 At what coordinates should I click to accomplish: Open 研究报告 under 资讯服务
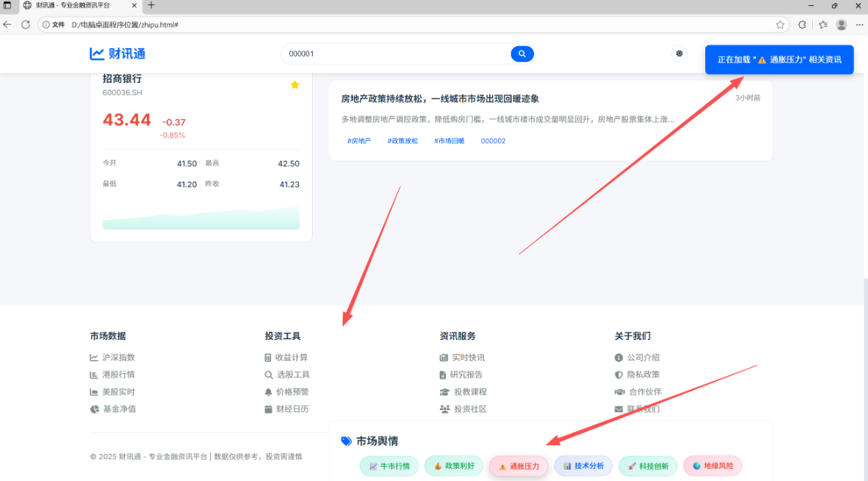click(467, 375)
